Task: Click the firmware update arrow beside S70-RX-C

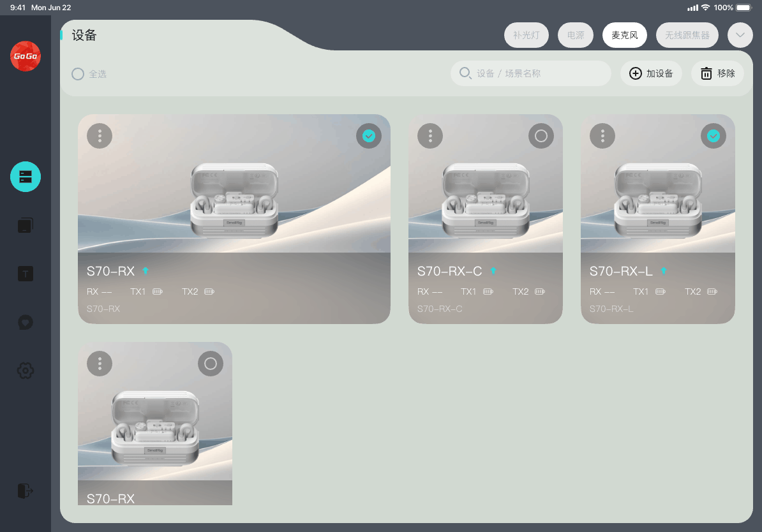Action: coord(493,271)
